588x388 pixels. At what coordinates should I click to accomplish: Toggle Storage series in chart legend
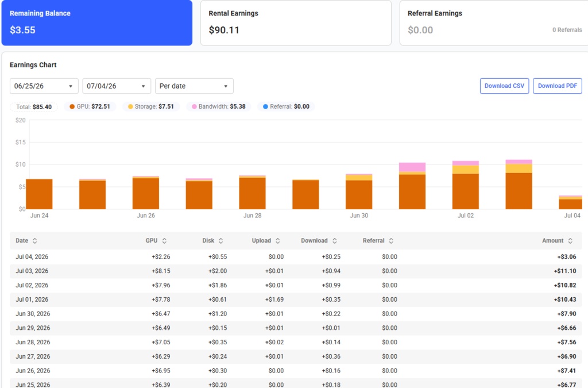click(151, 106)
